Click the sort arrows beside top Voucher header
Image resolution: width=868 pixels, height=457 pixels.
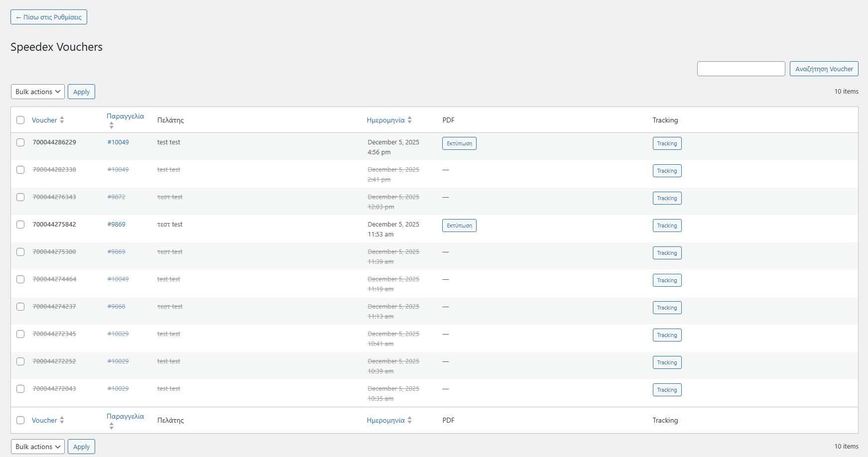(x=62, y=120)
